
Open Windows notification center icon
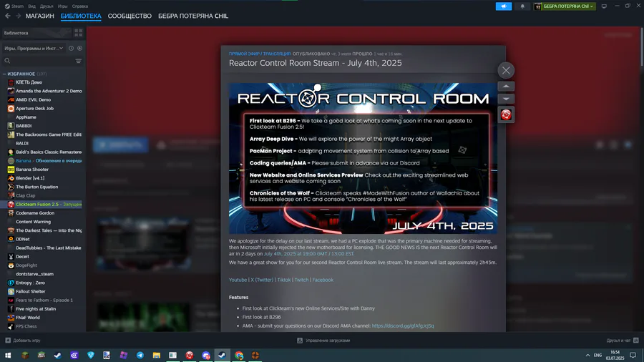coord(633,355)
